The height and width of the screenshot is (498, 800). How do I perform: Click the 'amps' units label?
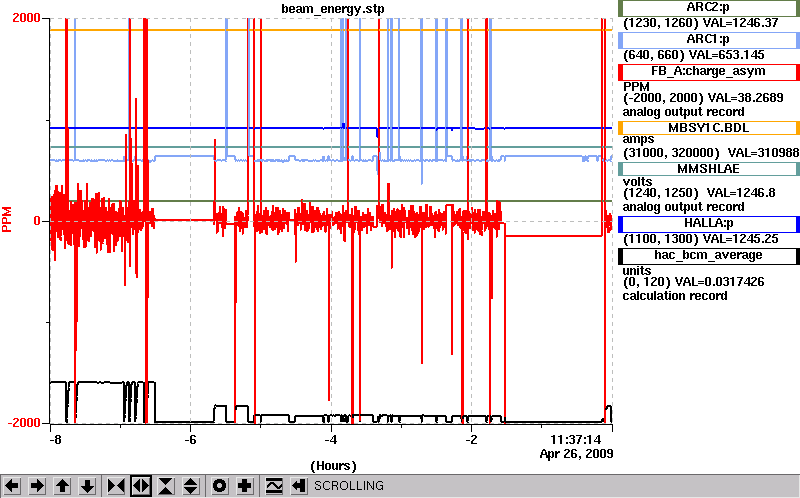(638, 139)
